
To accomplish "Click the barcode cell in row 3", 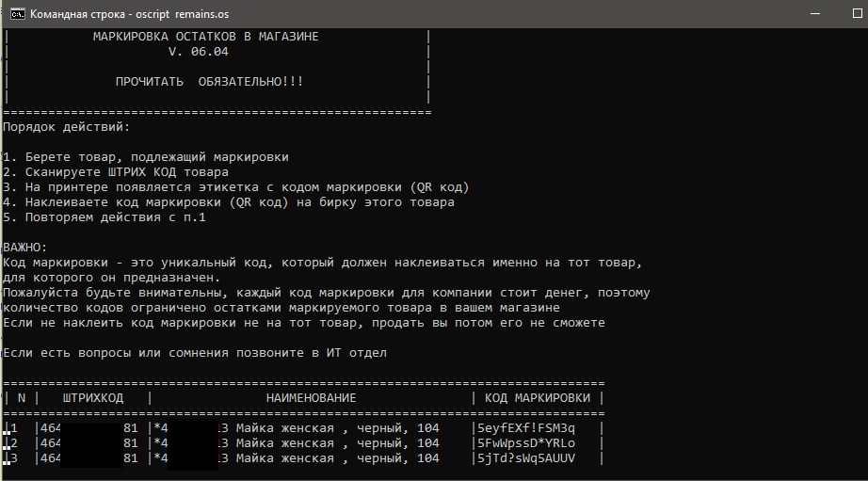I will point(89,457).
